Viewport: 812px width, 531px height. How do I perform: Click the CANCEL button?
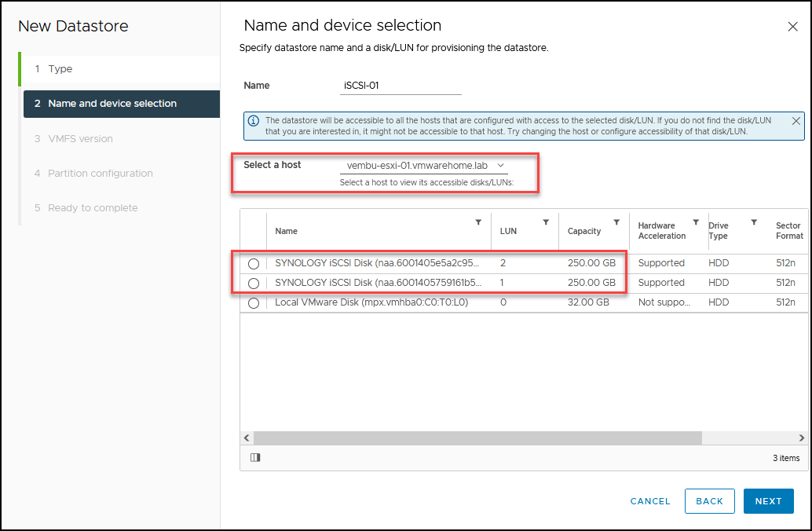tap(650, 501)
